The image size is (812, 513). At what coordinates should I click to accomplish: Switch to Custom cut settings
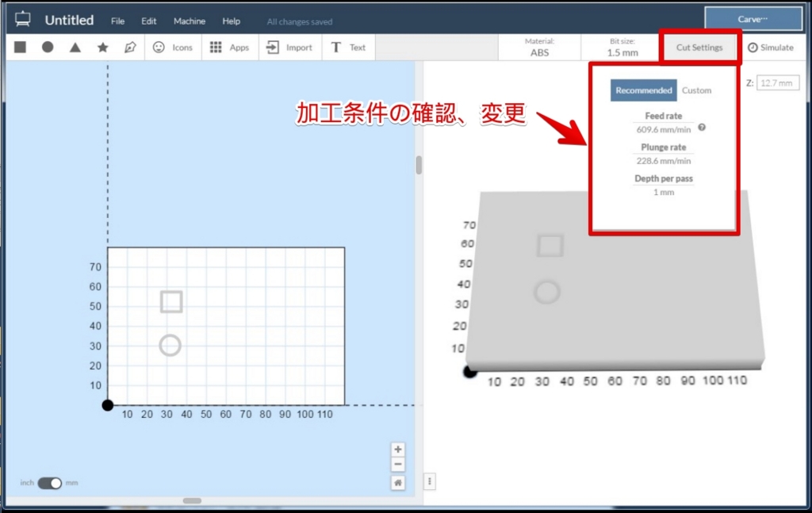pos(696,90)
